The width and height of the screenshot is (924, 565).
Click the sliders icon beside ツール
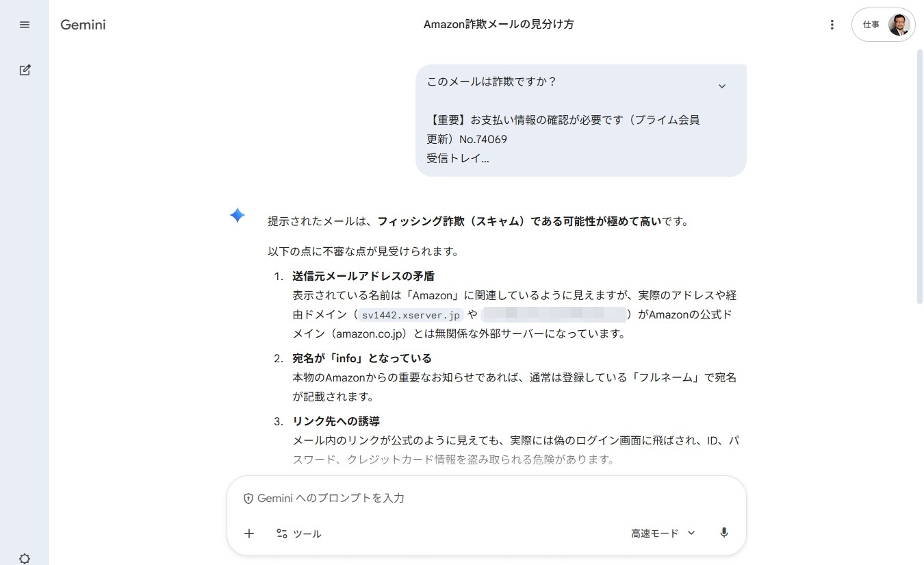pos(282,533)
